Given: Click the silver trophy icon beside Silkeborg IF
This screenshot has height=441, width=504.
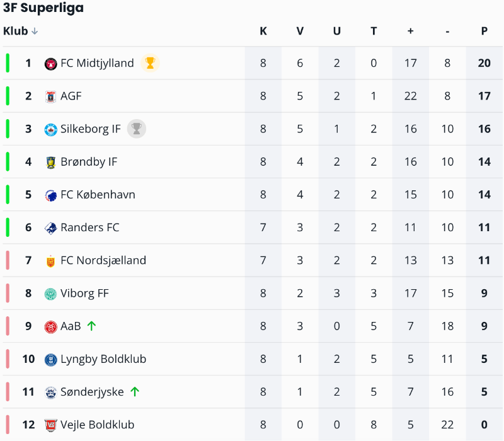Looking at the screenshot, I should (136, 129).
